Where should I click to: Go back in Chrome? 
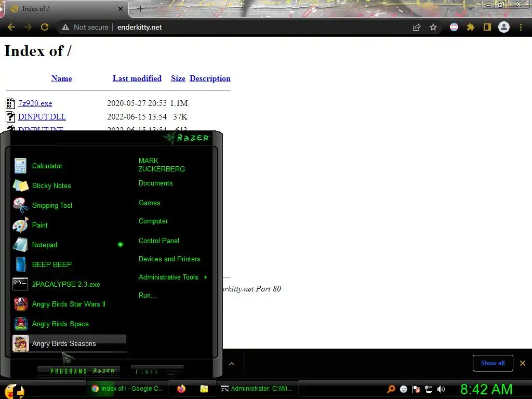(11, 27)
